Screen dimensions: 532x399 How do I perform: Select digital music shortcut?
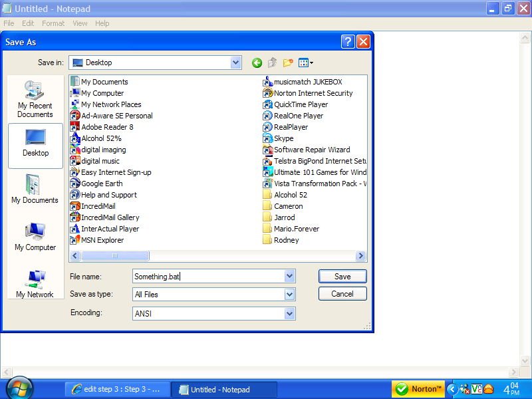95,161
